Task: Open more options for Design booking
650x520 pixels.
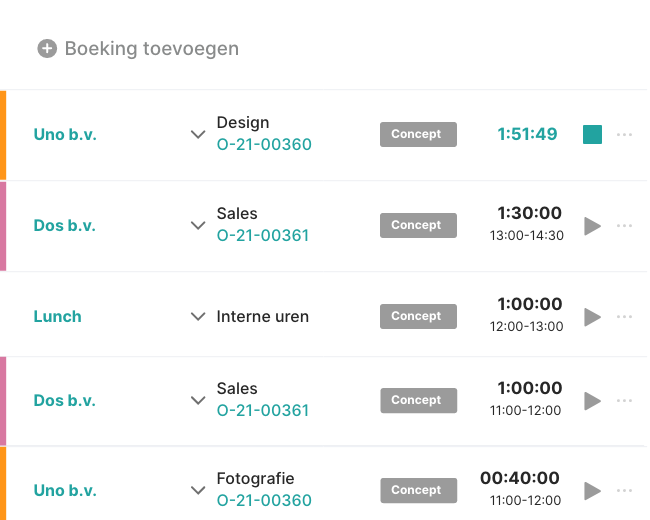Action: point(625,134)
